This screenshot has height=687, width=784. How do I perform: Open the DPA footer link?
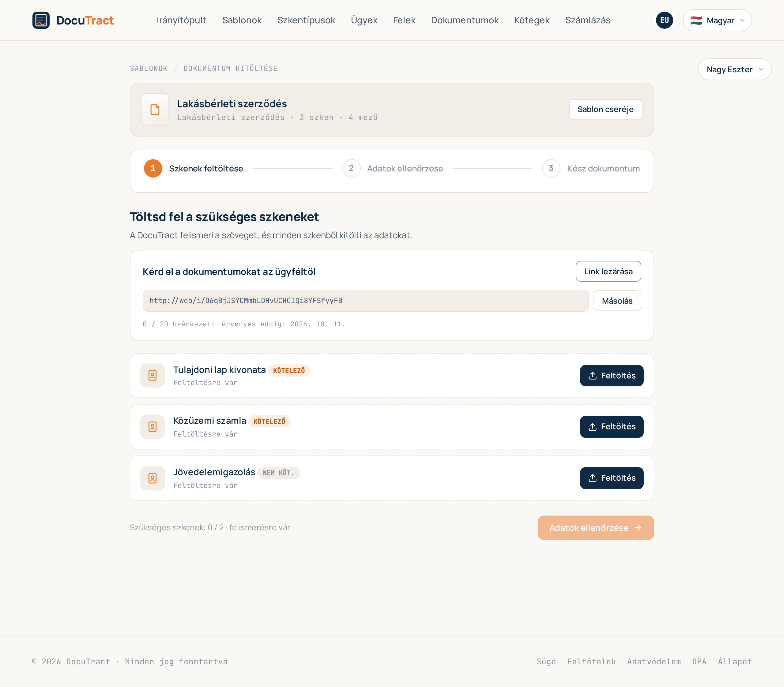(699, 662)
